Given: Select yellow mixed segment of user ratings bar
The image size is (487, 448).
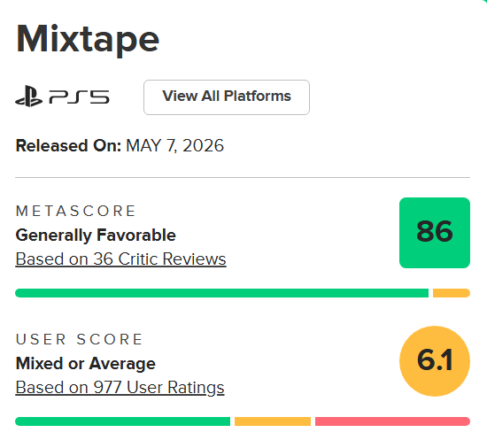Looking at the screenshot, I should (273, 421).
